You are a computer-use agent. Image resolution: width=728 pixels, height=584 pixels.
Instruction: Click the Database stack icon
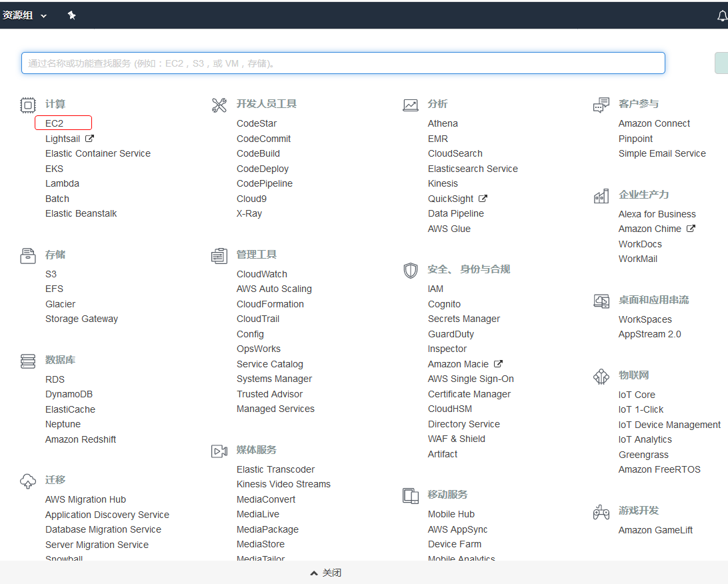pyautogui.click(x=27, y=361)
